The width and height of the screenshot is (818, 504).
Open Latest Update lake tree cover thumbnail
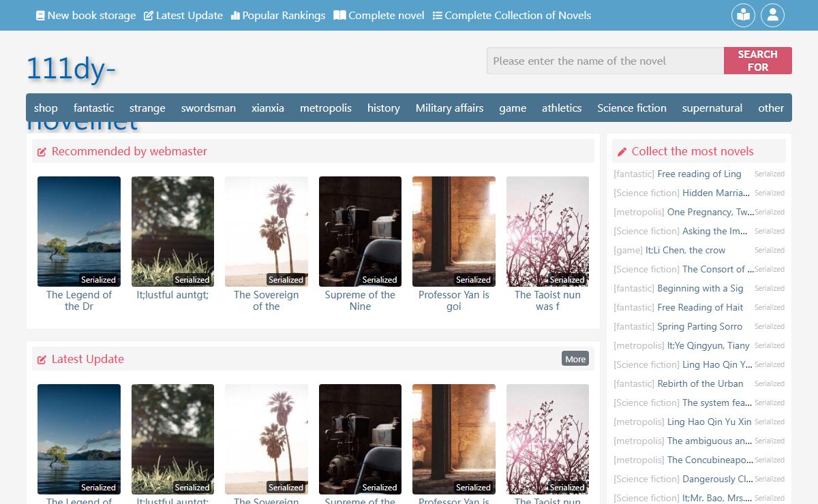coord(79,439)
